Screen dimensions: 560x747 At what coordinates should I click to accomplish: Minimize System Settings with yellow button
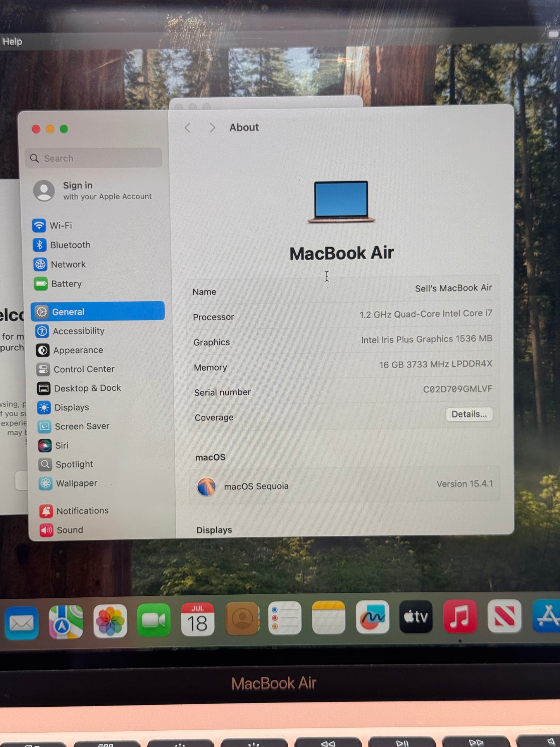click(x=50, y=129)
